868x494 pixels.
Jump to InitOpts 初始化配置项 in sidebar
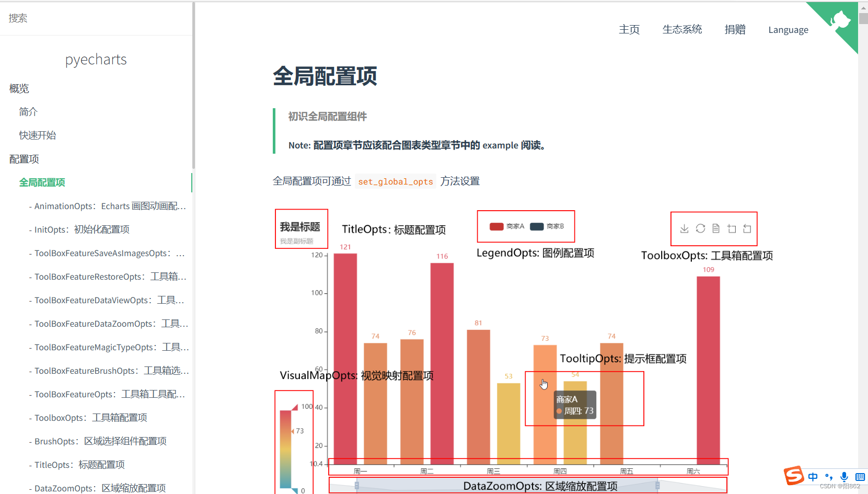click(79, 229)
